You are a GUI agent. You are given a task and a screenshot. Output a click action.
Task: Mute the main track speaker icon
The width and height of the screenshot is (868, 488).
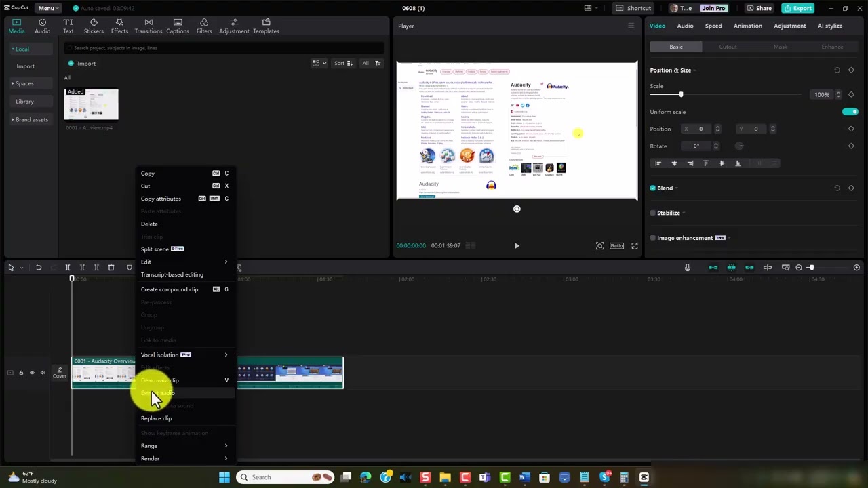click(43, 373)
